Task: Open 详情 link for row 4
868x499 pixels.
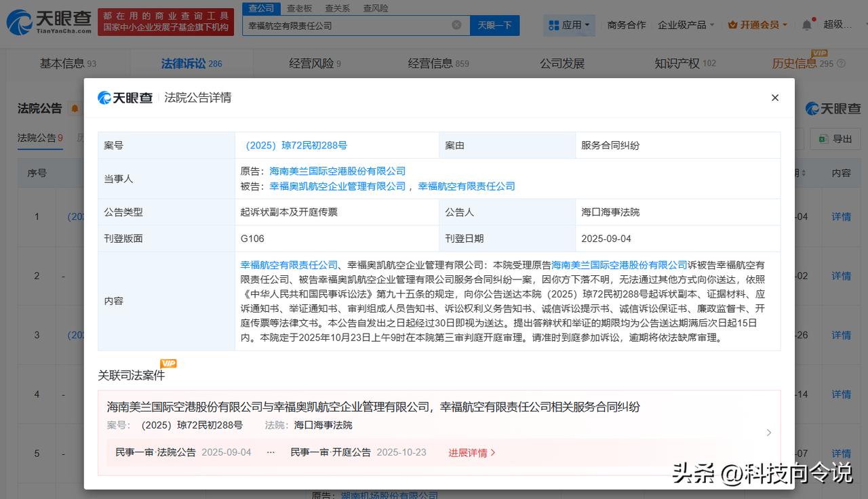Action: pyautogui.click(x=842, y=394)
